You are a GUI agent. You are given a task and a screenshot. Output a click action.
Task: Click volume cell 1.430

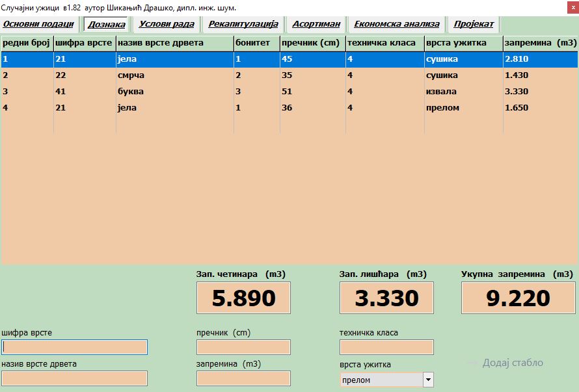pos(540,75)
